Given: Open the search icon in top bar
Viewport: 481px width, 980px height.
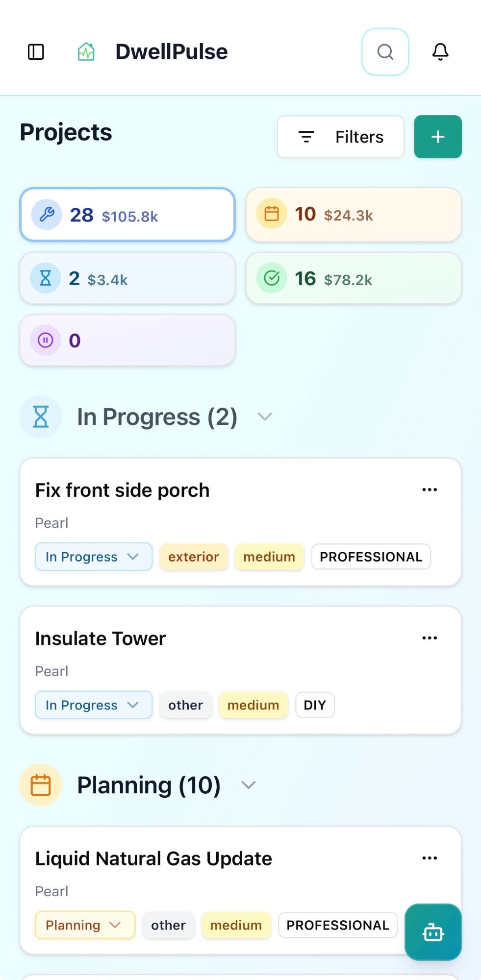Looking at the screenshot, I should [384, 52].
